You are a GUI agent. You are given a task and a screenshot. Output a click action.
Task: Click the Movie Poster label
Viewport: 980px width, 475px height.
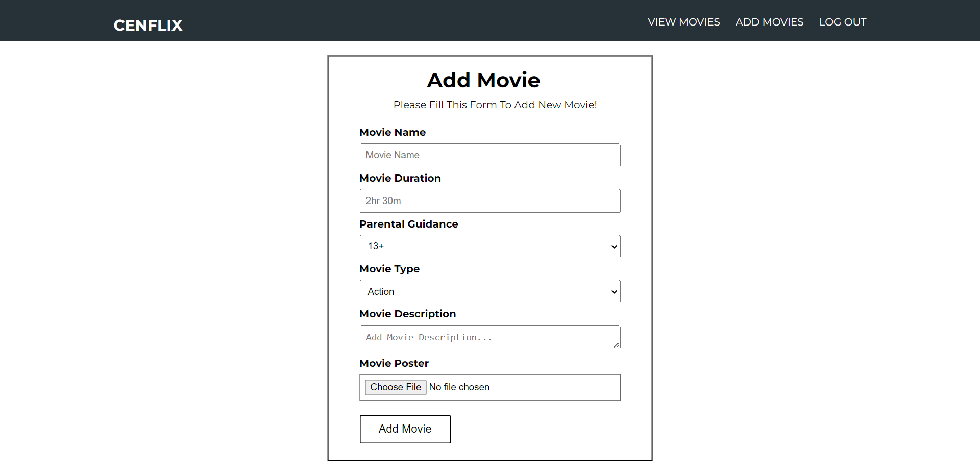coord(394,363)
